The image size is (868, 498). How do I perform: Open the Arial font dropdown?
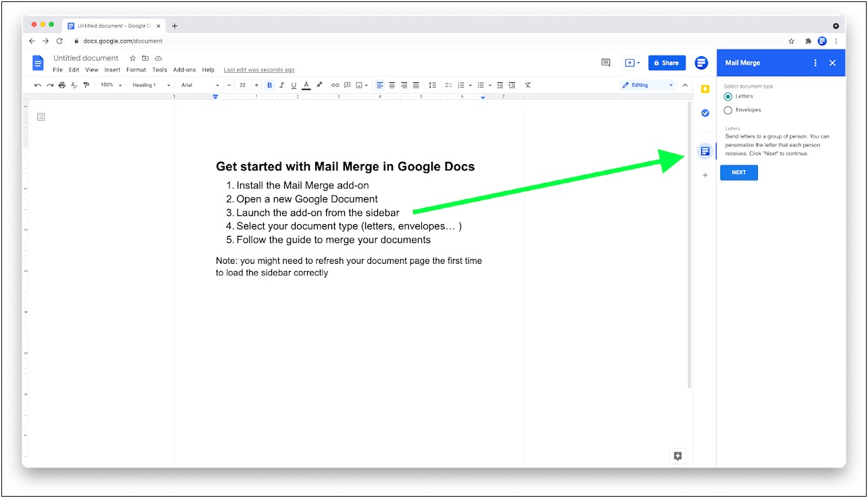(200, 85)
